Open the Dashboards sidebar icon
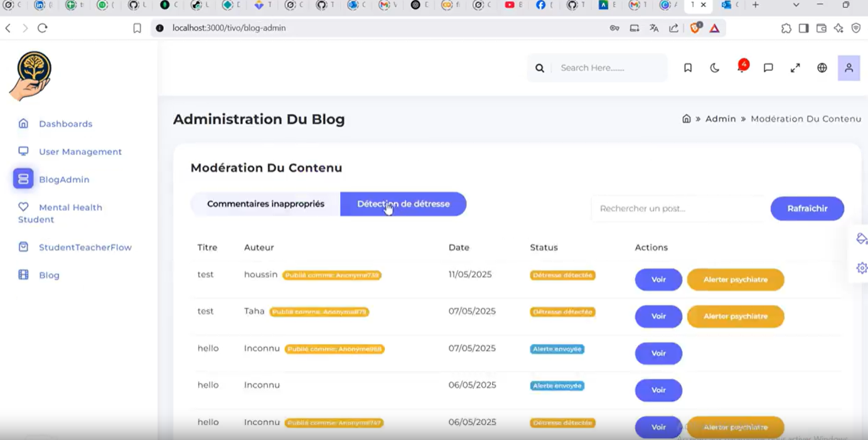Viewport: 868px width, 440px height. (23, 124)
